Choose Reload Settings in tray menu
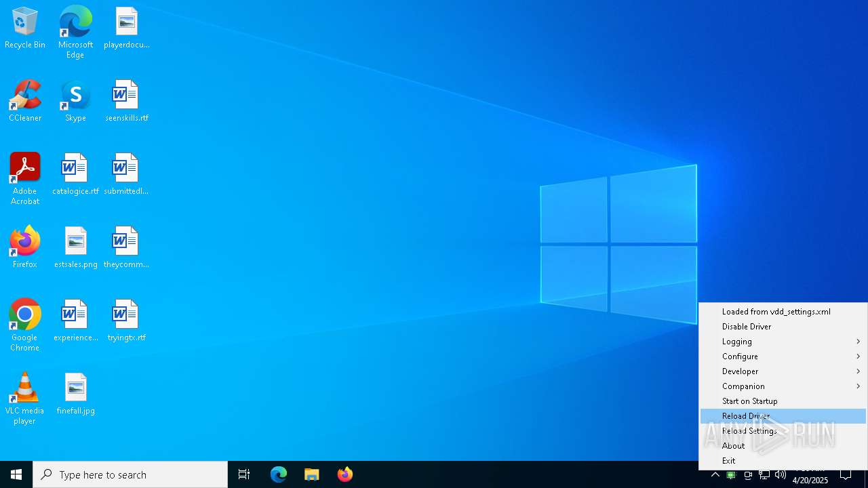 [783, 431]
